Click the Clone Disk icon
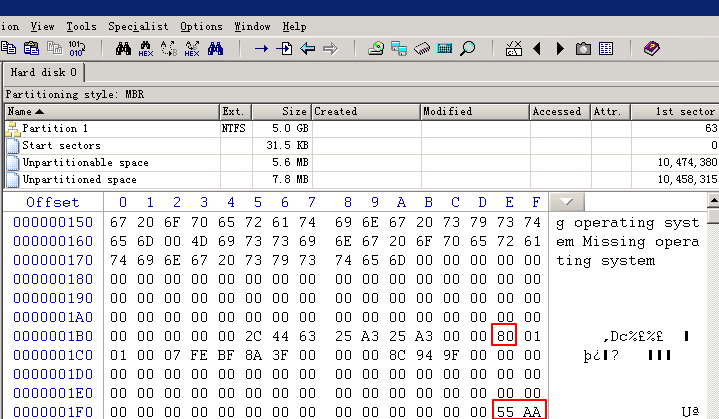 (x=399, y=48)
